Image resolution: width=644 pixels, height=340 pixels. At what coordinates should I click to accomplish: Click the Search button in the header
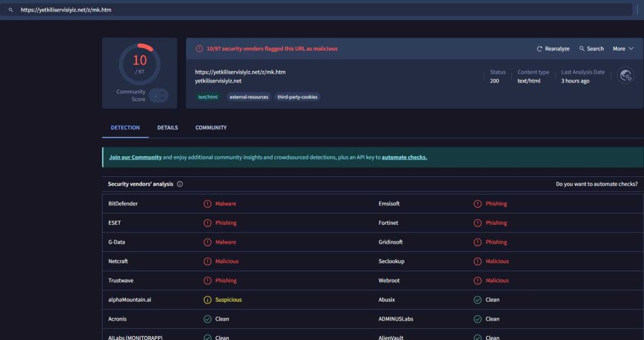[x=591, y=48]
